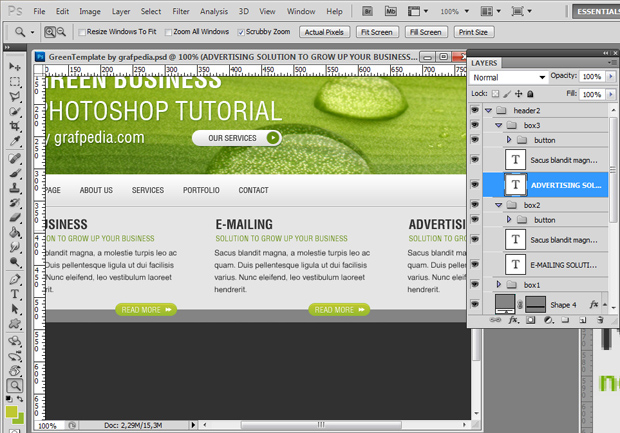Select the Custom Shape tool

point(15,324)
